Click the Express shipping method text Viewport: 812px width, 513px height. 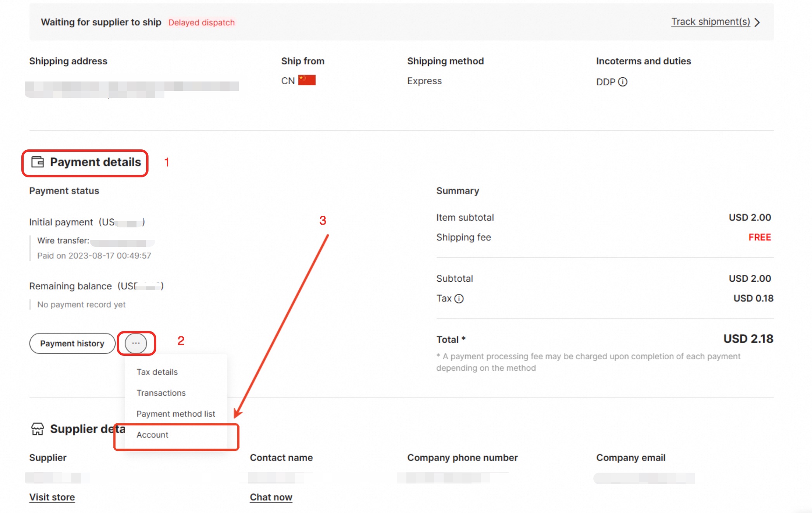[x=424, y=81]
